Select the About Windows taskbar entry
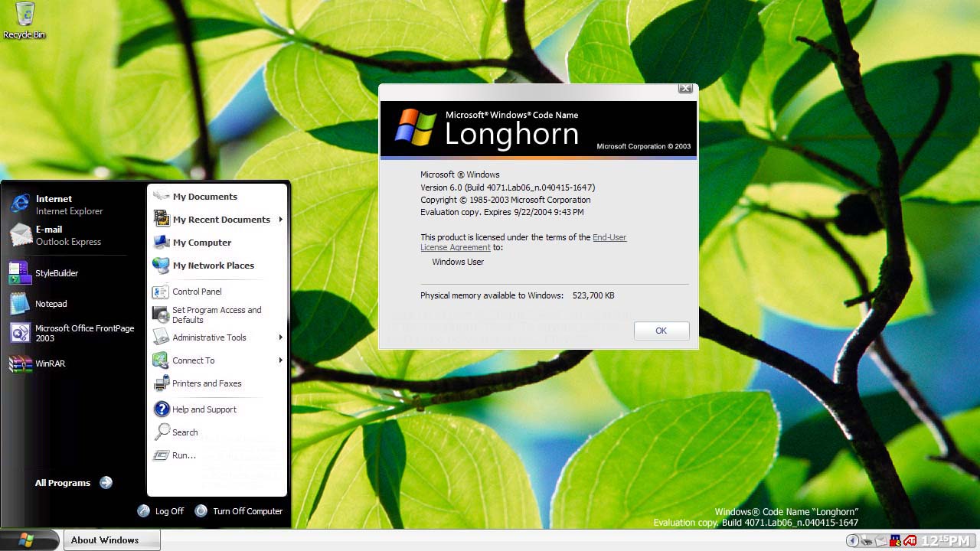This screenshot has height=551, width=980. tap(111, 540)
